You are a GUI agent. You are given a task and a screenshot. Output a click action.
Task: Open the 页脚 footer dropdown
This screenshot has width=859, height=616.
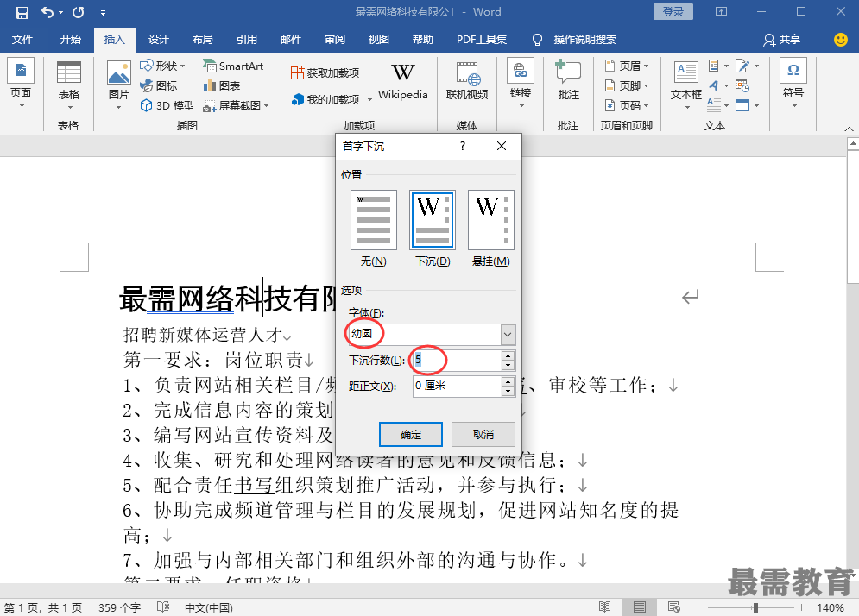coord(628,85)
